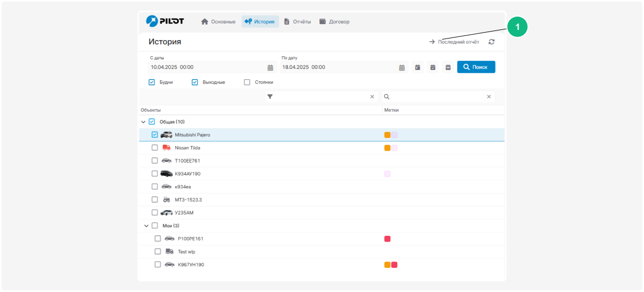Open the calendar picker for С даты

(270, 67)
